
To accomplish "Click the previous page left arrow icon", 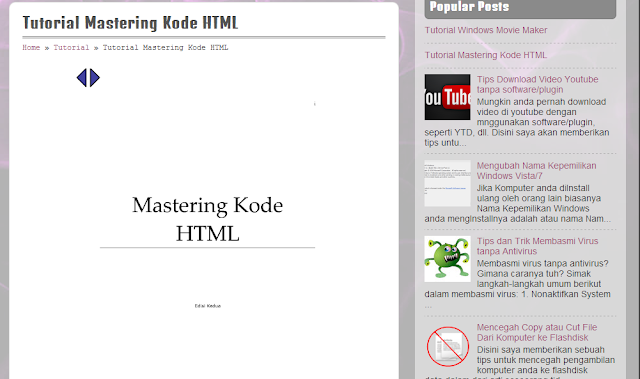I will (x=82, y=78).
